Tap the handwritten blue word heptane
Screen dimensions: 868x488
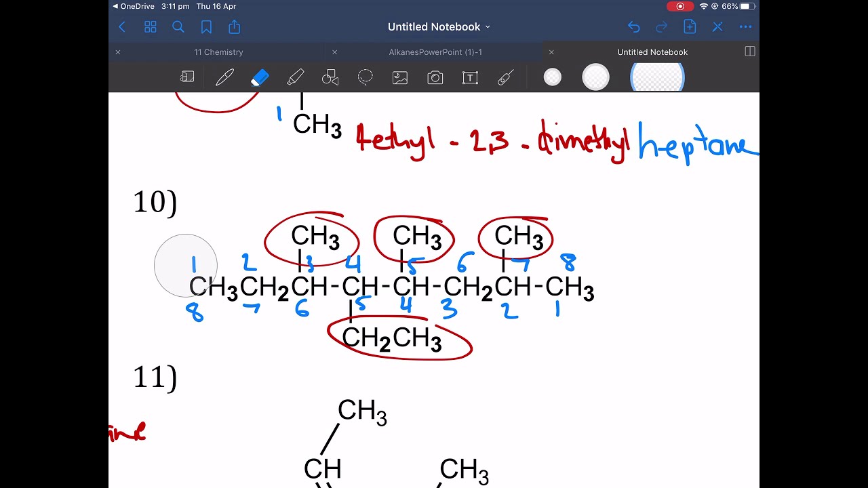click(x=697, y=144)
